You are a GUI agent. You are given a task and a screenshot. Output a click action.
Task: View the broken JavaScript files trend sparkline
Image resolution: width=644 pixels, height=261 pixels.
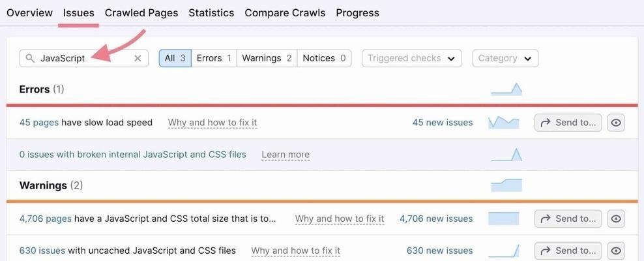point(506,155)
